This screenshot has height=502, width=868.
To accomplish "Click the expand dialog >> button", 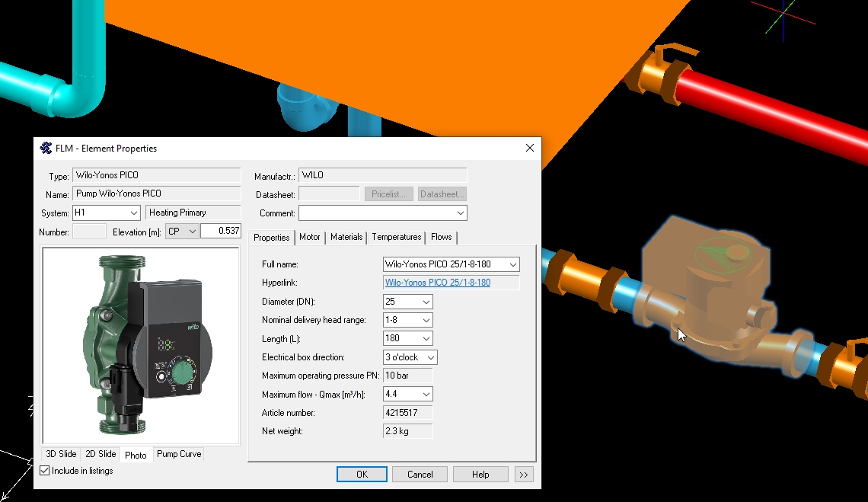I will coord(524,475).
